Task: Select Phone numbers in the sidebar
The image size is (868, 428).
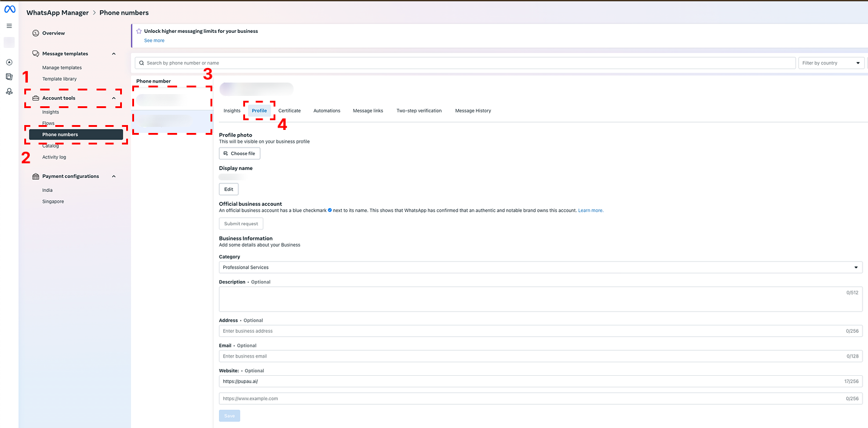Action: pyautogui.click(x=76, y=135)
